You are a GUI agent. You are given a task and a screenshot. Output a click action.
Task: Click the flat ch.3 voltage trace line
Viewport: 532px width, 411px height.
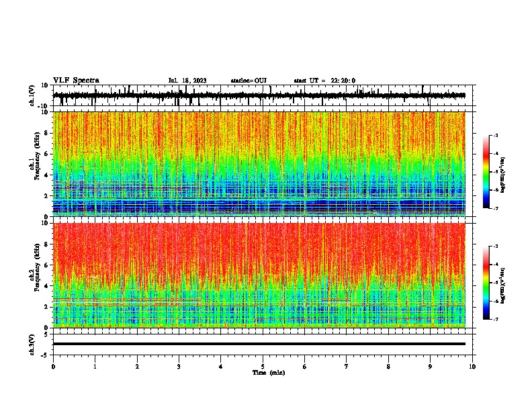coord(259,344)
